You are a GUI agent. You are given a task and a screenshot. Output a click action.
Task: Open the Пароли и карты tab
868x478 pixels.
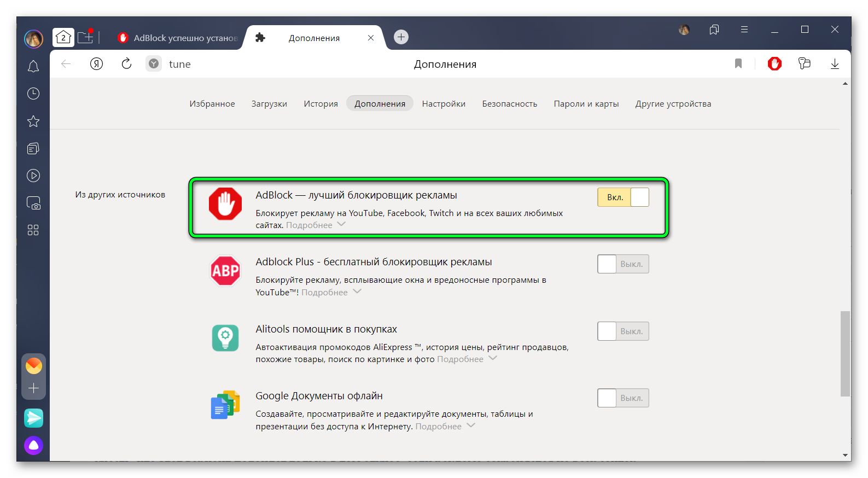coord(586,104)
